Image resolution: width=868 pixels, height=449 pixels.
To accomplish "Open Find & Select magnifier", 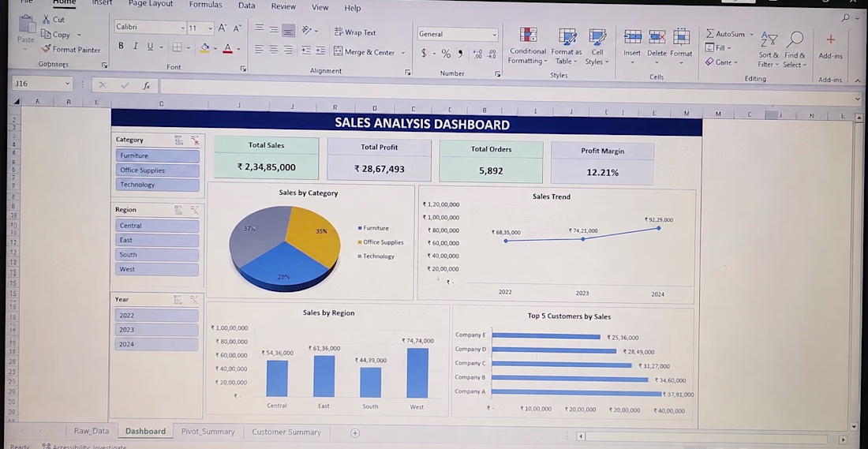I will click(795, 49).
